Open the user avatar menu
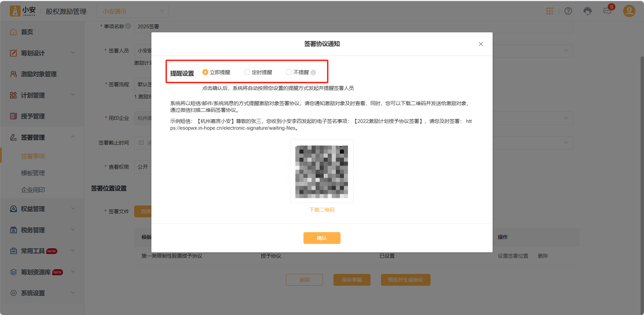The image size is (644, 315). (629, 11)
